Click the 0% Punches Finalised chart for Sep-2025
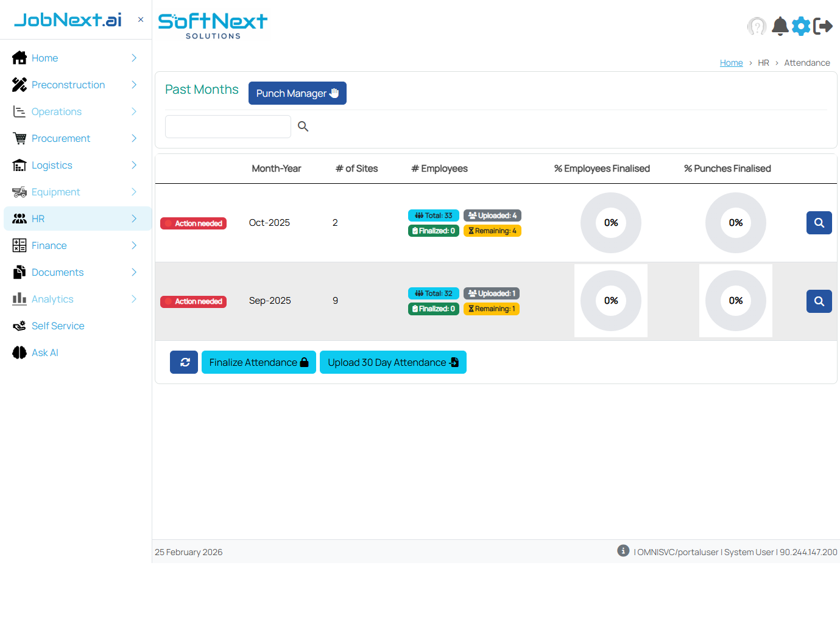Viewport: 840px width, 630px height. [x=735, y=300]
